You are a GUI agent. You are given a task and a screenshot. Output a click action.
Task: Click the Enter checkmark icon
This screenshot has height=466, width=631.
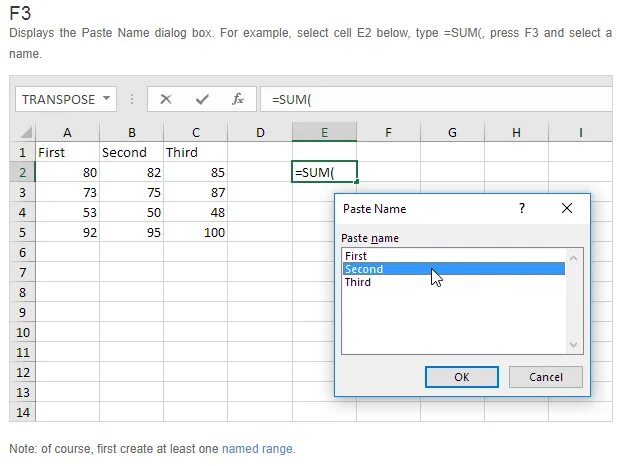point(202,99)
